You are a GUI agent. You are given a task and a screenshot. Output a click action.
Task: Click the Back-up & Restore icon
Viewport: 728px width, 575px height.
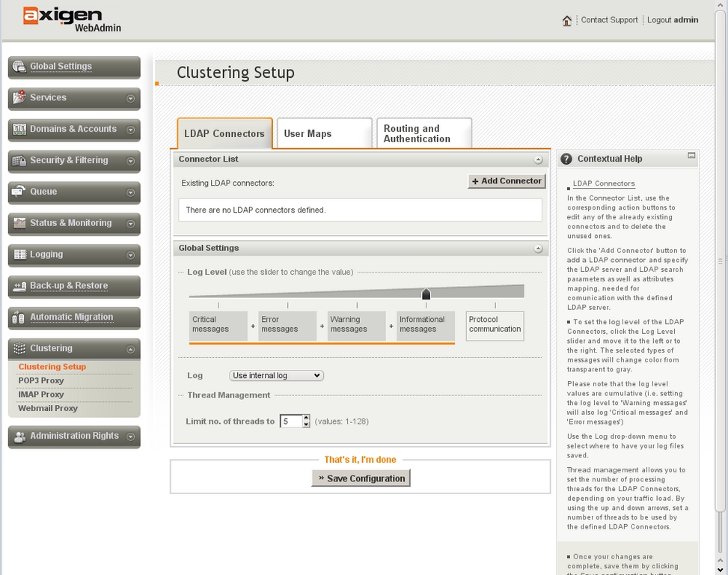pyautogui.click(x=19, y=286)
